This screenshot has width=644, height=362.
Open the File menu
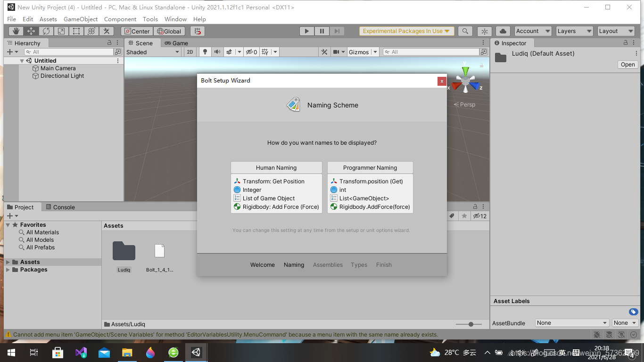click(x=12, y=19)
